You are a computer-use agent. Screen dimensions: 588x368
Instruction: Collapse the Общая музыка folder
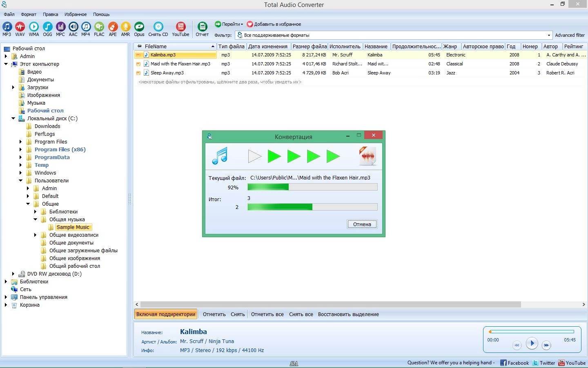36,220
